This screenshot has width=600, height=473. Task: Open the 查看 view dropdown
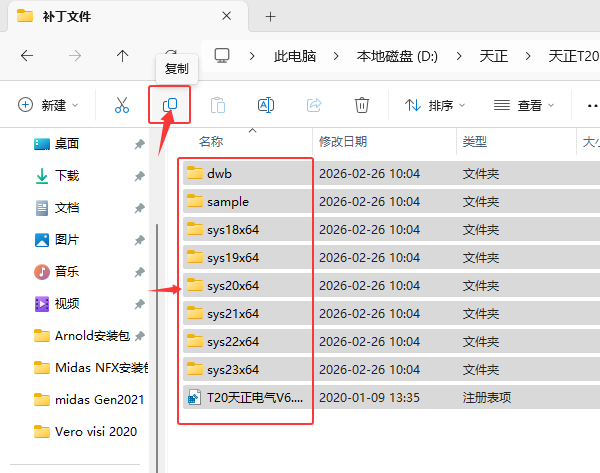tap(523, 105)
